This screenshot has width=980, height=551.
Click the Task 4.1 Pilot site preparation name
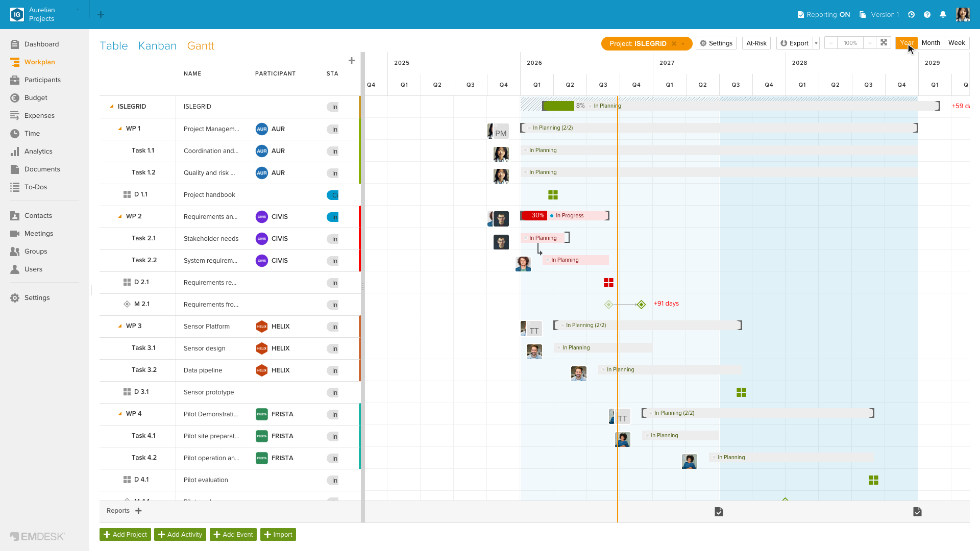(211, 436)
